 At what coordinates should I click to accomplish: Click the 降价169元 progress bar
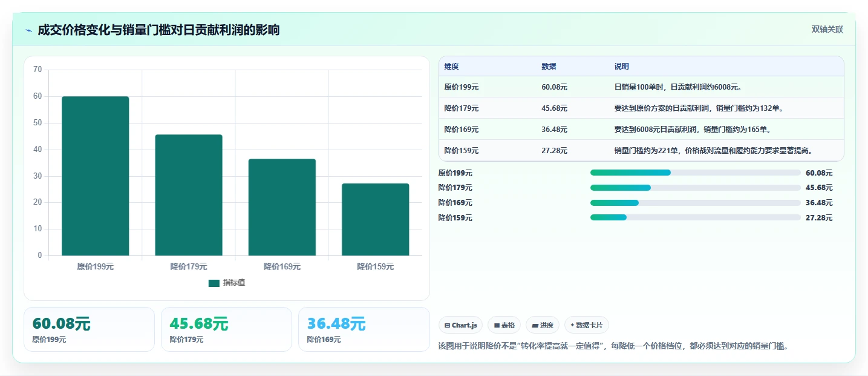coord(695,203)
